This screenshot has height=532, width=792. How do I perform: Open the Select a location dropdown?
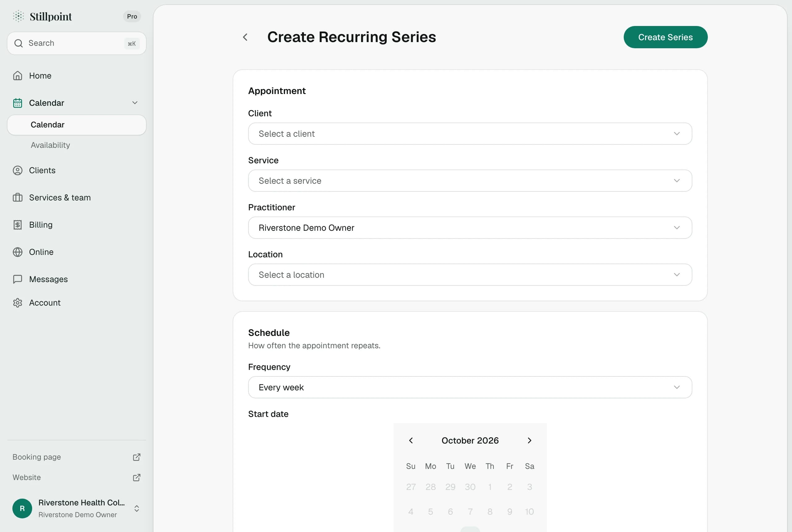(470, 275)
